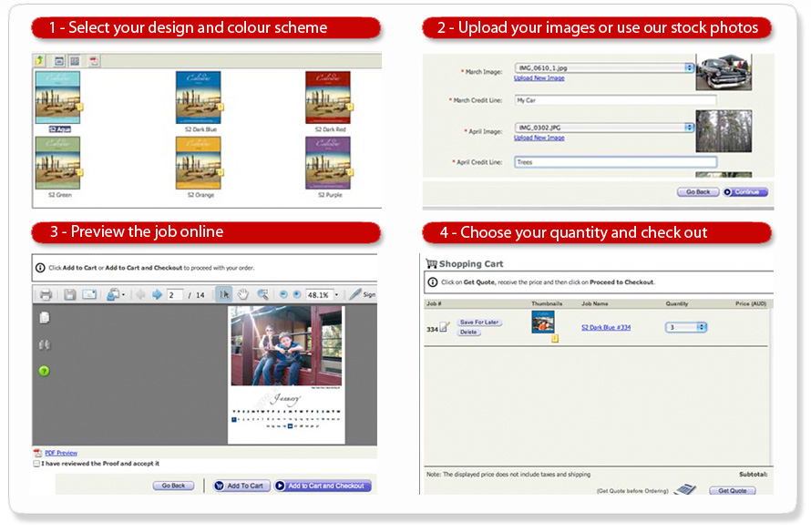Viewport: 811px width, 532px height.
Task: Switch to thumbnail grid view icon in the design browser
Action: pos(75,62)
